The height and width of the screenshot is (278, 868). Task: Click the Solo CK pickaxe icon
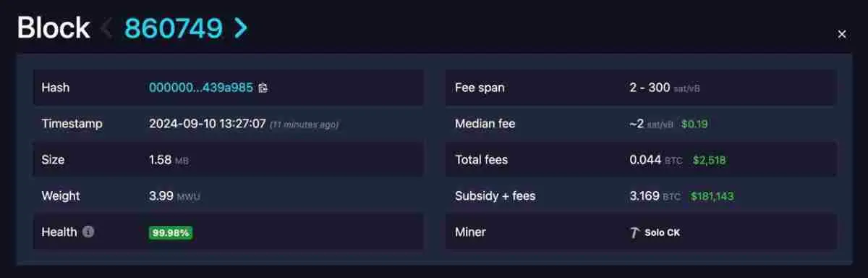click(635, 232)
